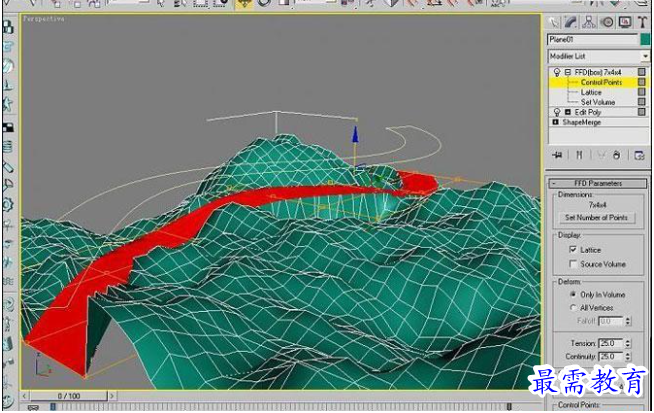The height and width of the screenshot is (413, 654).
Task: Toggle Show End Result icon
Action: point(579,156)
